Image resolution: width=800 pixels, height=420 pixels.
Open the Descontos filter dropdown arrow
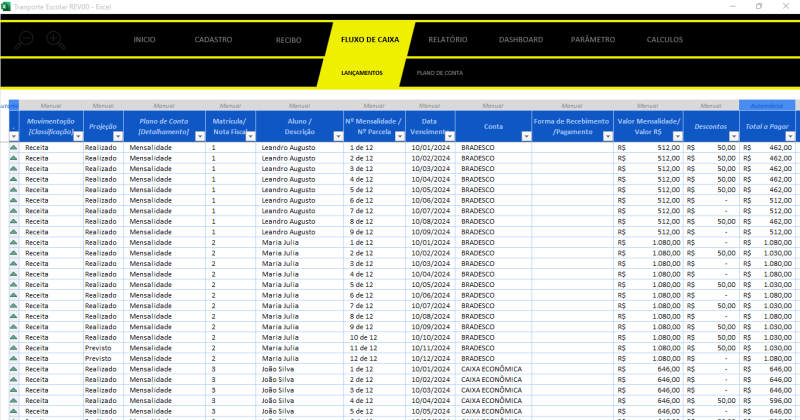731,136
